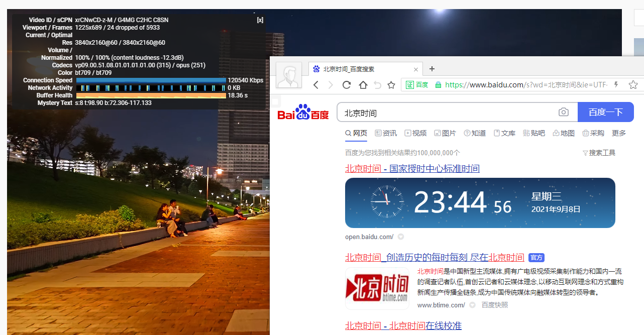Image resolution: width=644 pixels, height=335 pixels.
Task: Switch to the 知道 search tab
Action: [x=475, y=133]
